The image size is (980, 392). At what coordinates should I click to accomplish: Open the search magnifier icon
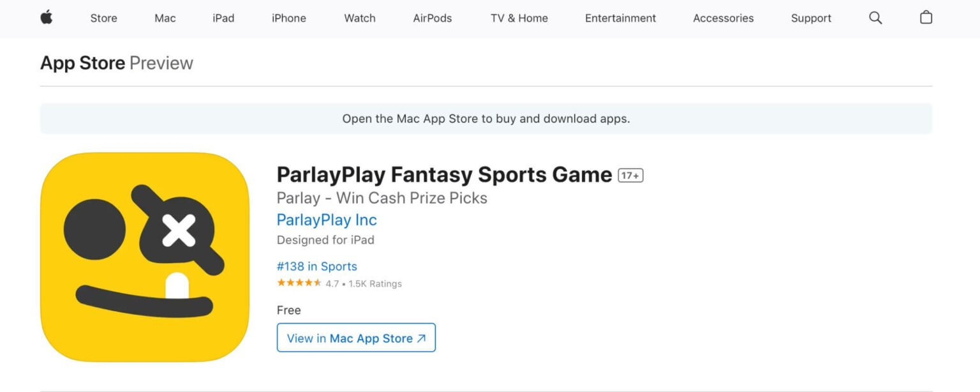[875, 18]
